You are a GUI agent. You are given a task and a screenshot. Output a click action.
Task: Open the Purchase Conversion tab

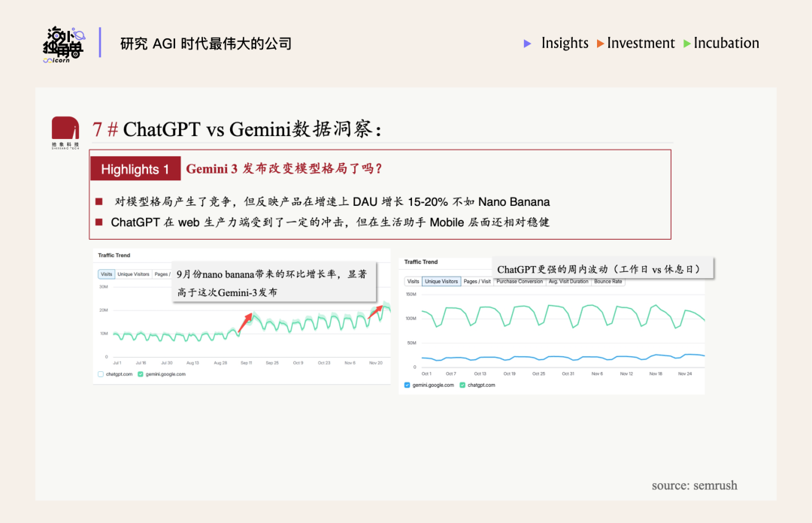(x=519, y=282)
